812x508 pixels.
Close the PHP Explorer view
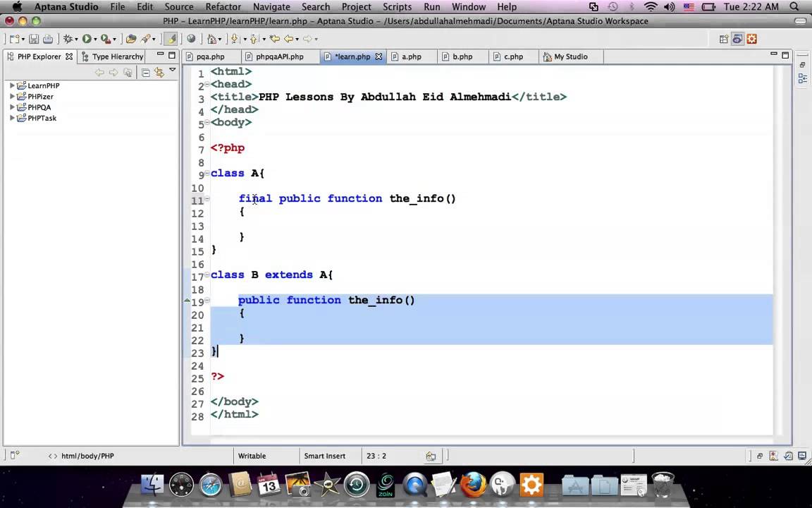pos(69,56)
